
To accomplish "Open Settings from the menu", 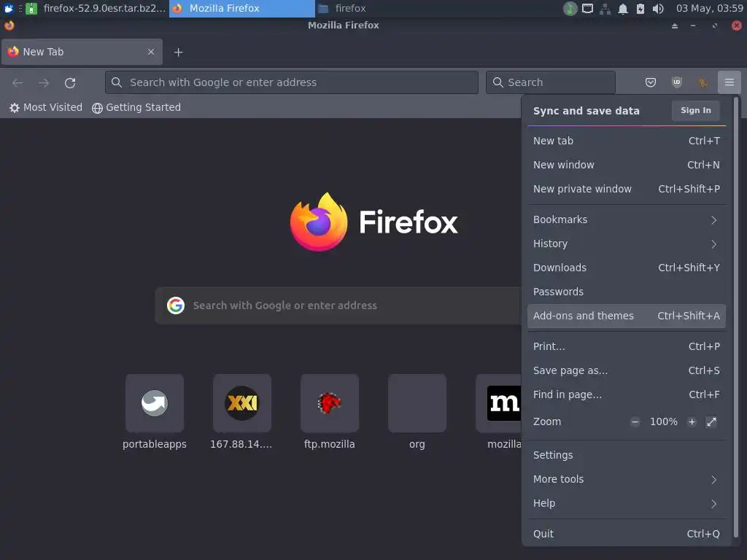I will point(627,455).
